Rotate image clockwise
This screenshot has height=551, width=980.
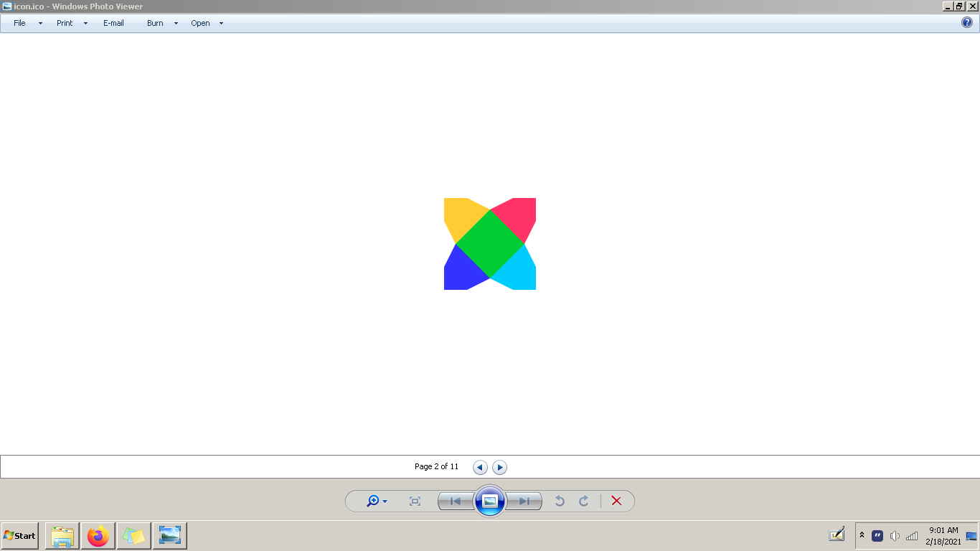584,501
